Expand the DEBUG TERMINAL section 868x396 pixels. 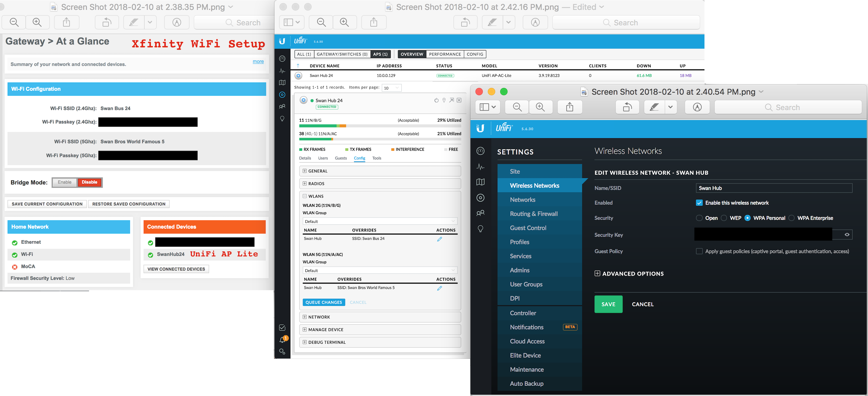pyautogui.click(x=380, y=342)
